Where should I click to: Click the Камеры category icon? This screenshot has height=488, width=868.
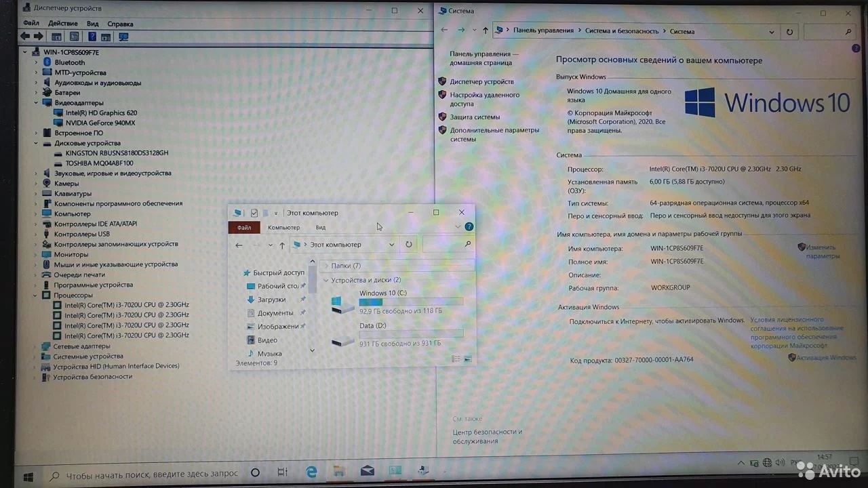[x=47, y=183]
